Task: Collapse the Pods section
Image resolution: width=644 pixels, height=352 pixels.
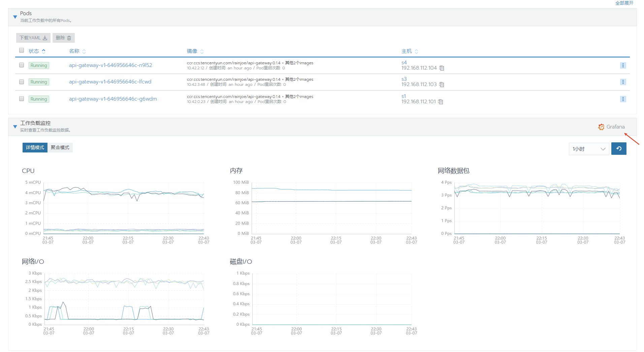Action: pos(15,17)
